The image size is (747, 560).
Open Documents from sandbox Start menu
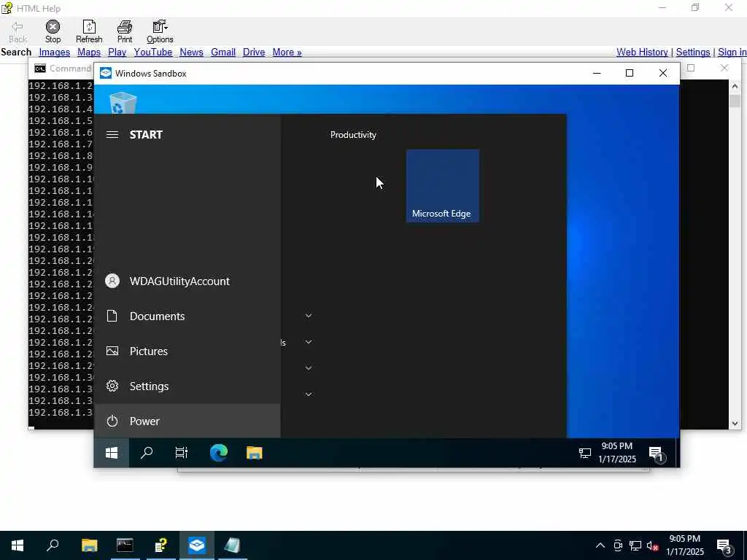tap(187, 316)
